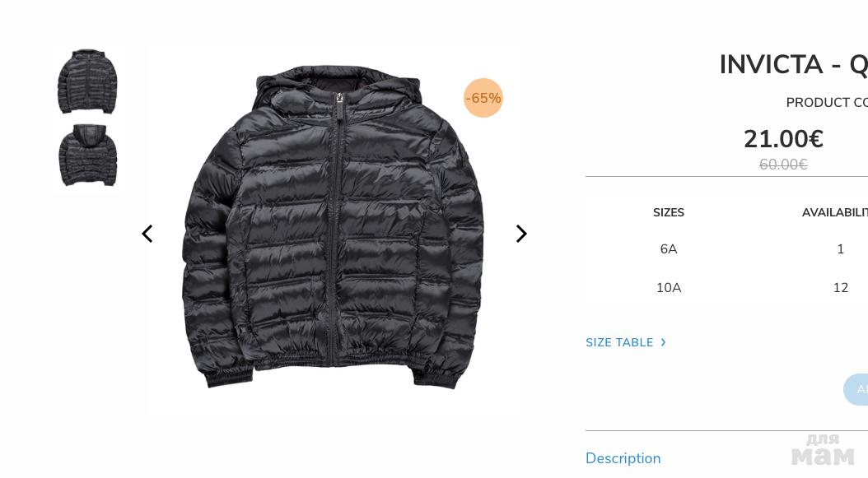Choose size 6A in the sizes table
The width and height of the screenshot is (868, 478).
click(668, 249)
